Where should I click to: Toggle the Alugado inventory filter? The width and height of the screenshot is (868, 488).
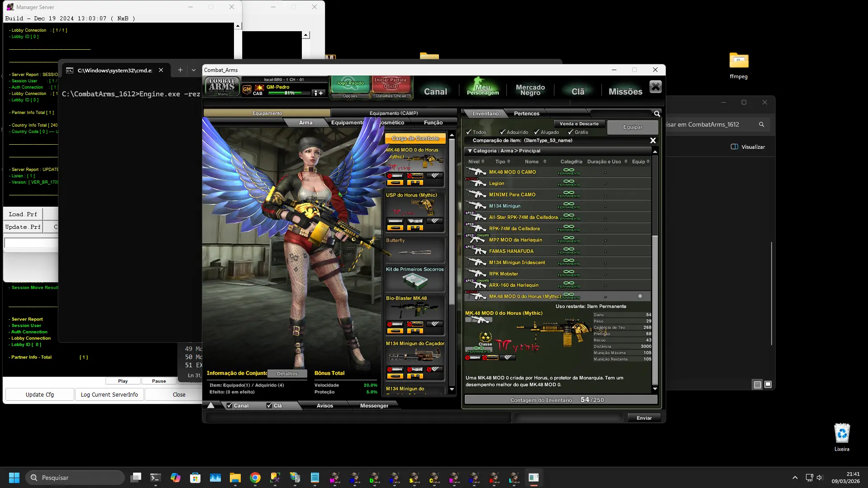pos(536,132)
